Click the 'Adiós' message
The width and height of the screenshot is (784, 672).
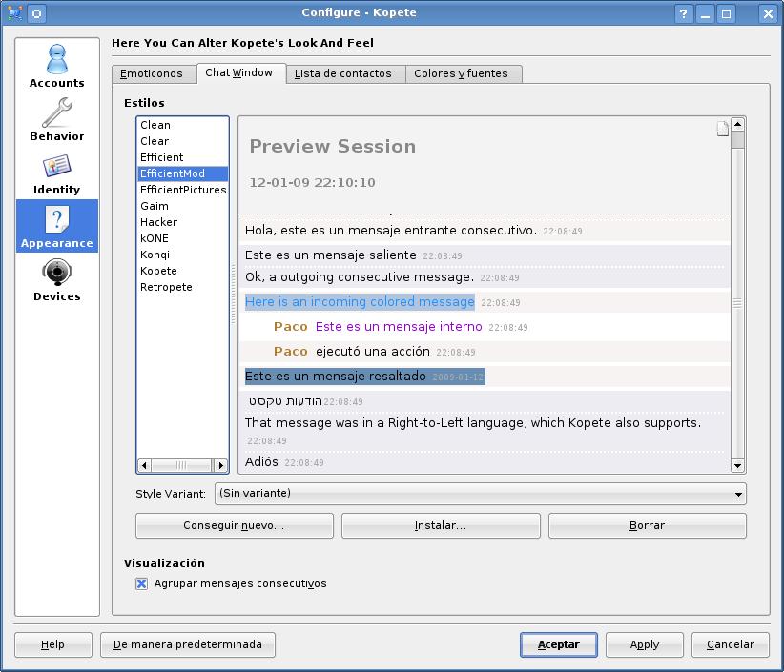(261, 461)
